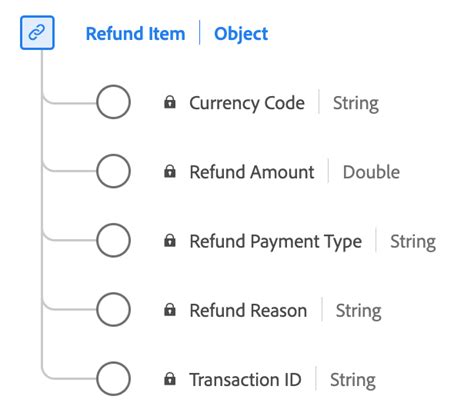
Task: Click the Double type of Refund Amount
Action: tap(371, 172)
